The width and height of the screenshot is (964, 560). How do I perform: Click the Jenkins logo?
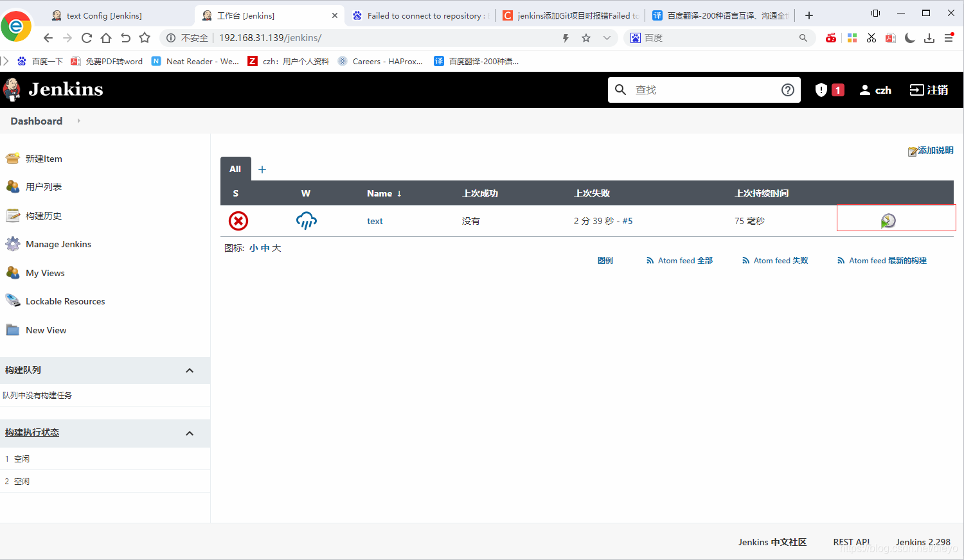53,89
